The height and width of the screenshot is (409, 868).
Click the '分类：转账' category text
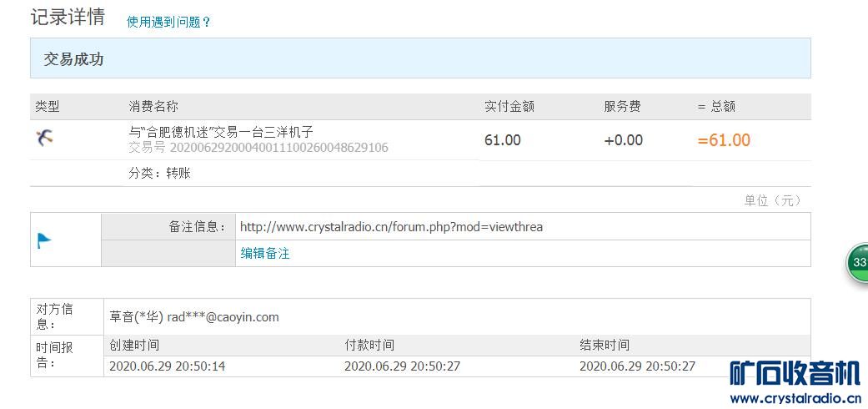[159, 174]
